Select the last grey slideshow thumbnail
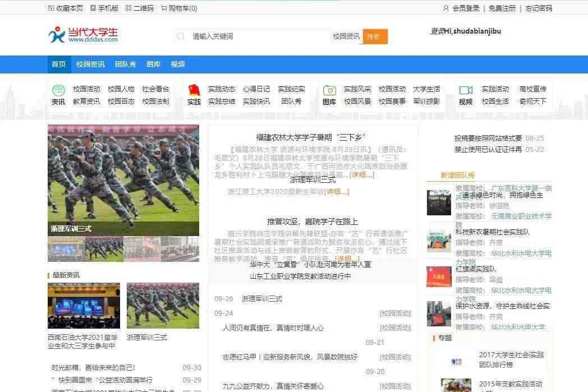Image resolution: width=588 pixels, height=392 pixels. click(x=180, y=249)
